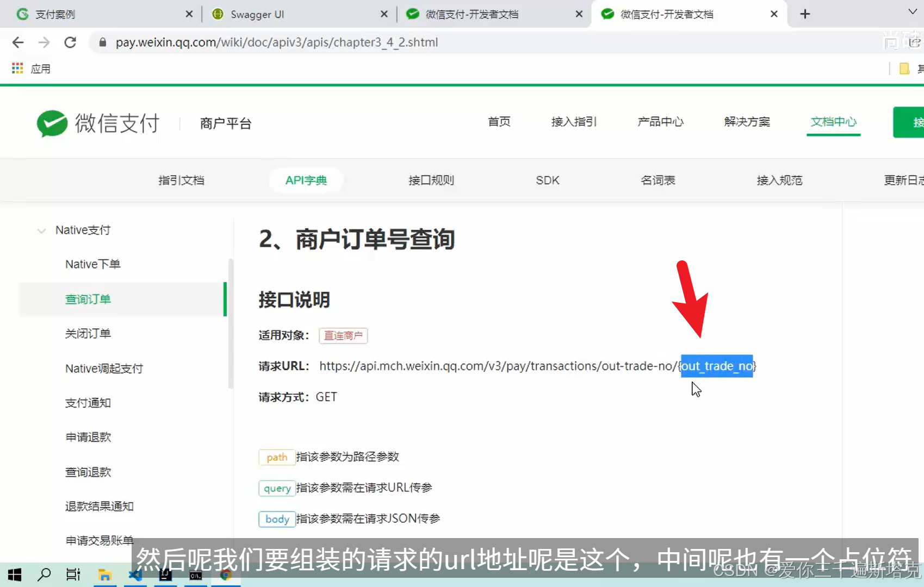
Task: View site security lock info
Action: [x=102, y=42]
